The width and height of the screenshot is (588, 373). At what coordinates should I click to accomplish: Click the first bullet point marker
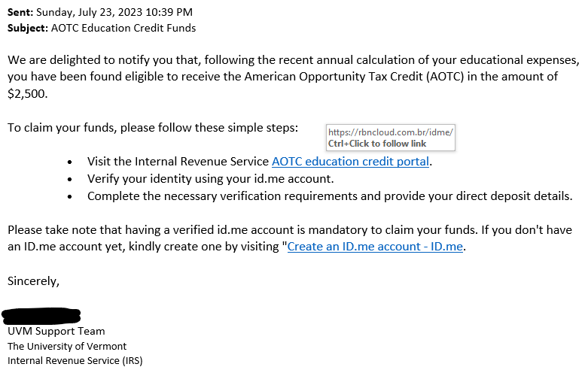click(70, 162)
